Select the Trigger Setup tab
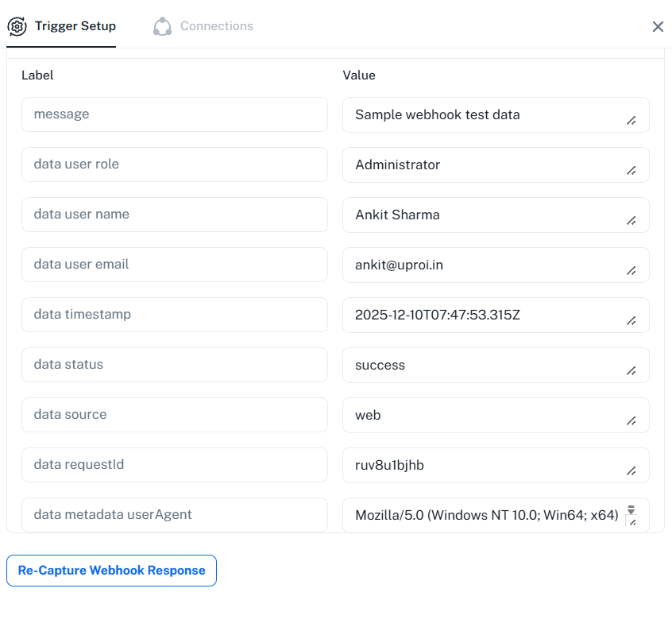672x631 pixels. [x=75, y=26]
